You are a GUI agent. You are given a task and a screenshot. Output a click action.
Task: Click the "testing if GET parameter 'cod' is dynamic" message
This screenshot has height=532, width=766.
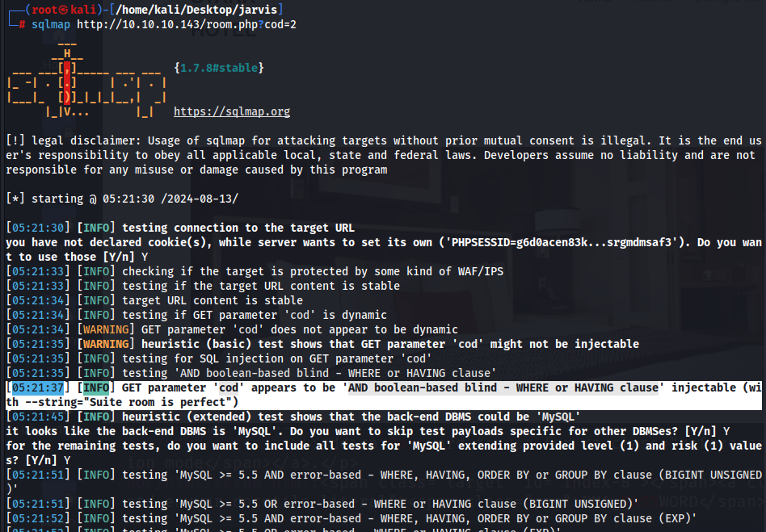(255, 316)
